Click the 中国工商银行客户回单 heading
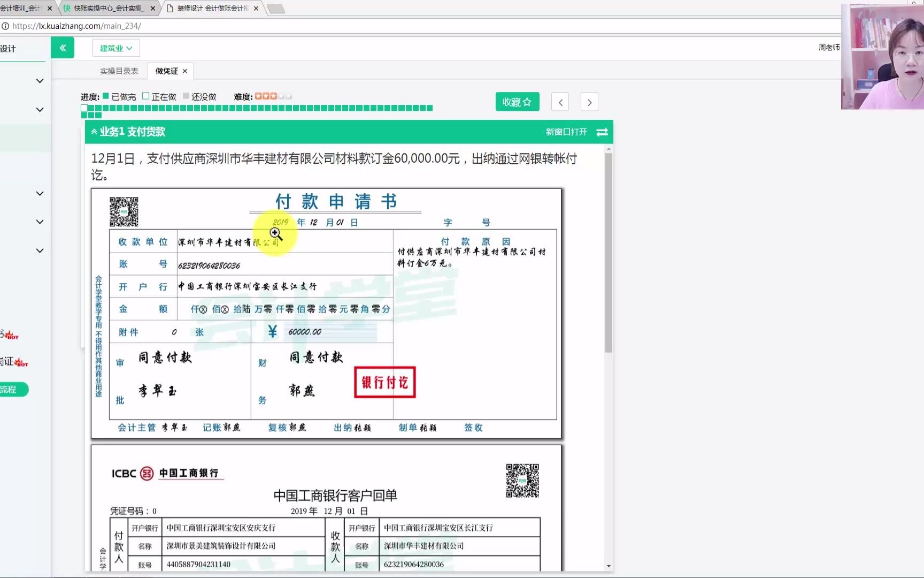Screen dimensions: 924x578 335,496
